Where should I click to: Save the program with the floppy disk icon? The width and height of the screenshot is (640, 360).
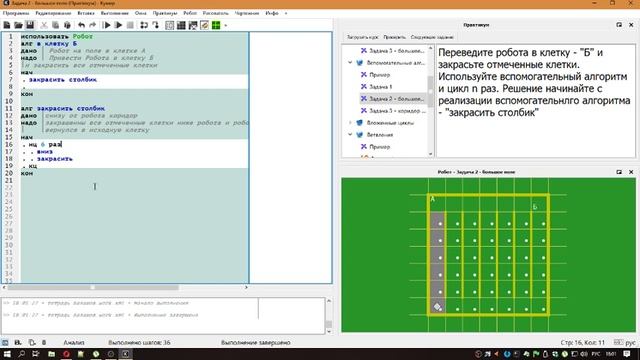tap(30, 25)
